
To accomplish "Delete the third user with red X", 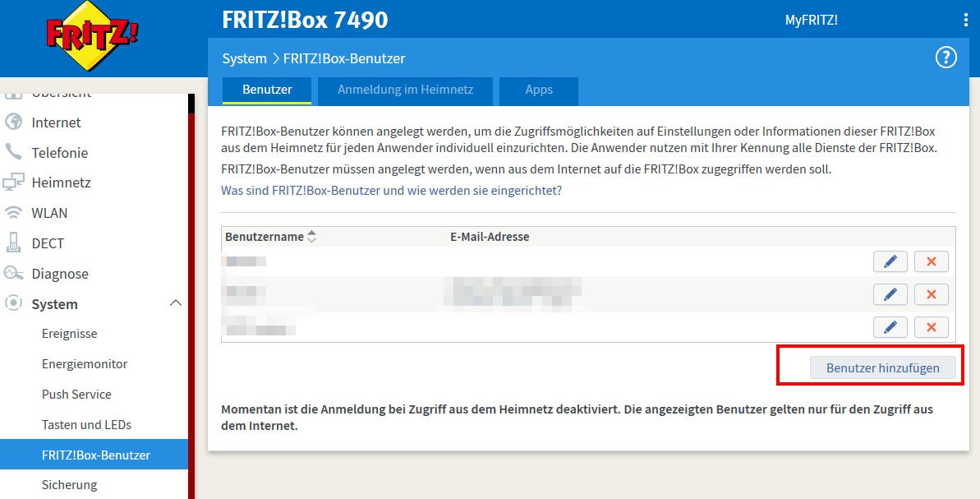I will (932, 327).
